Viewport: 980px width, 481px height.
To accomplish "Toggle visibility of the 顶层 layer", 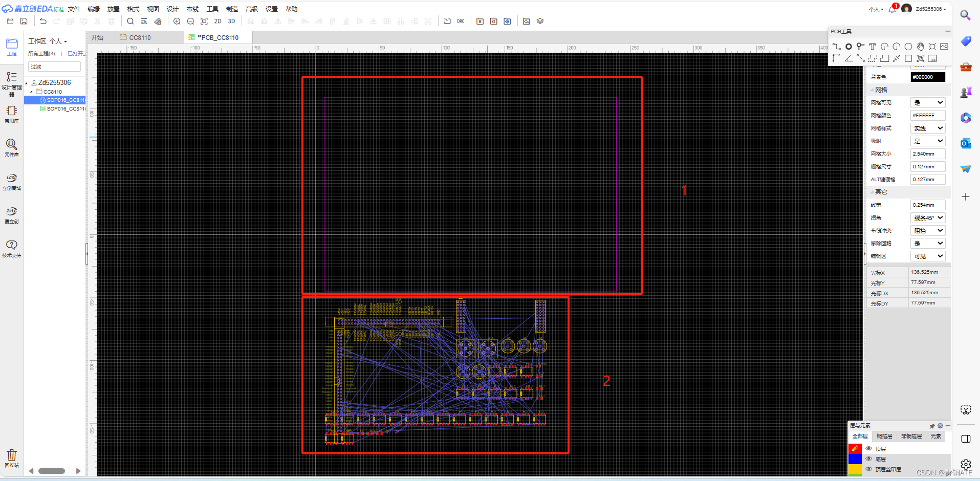I will click(868, 448).
